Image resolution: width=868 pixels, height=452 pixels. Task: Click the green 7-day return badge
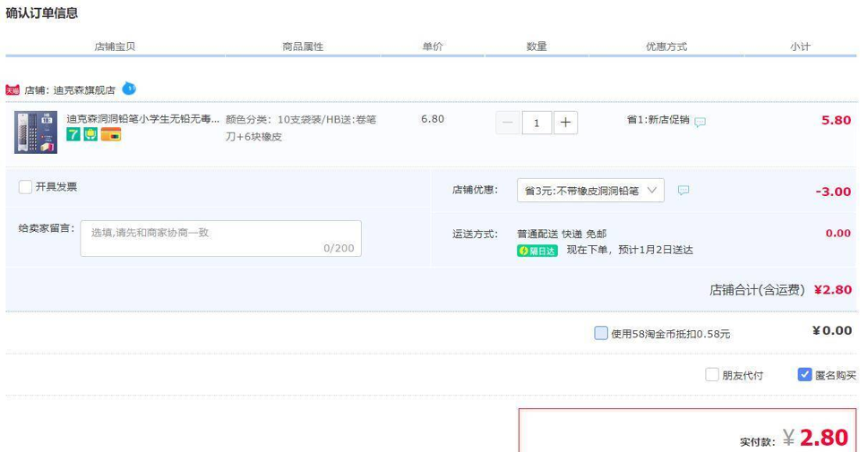pos(73,135)
